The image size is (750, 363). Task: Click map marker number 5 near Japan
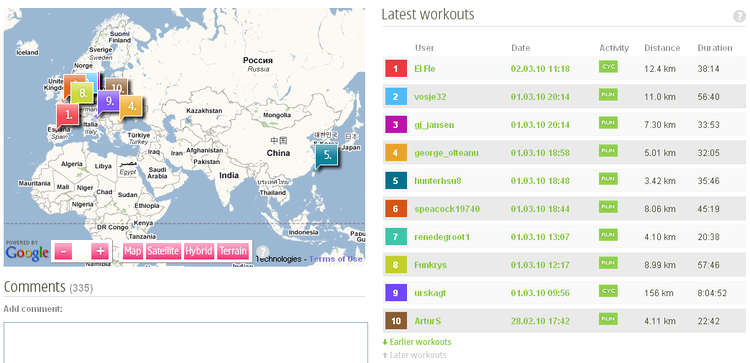click(327, 155)
